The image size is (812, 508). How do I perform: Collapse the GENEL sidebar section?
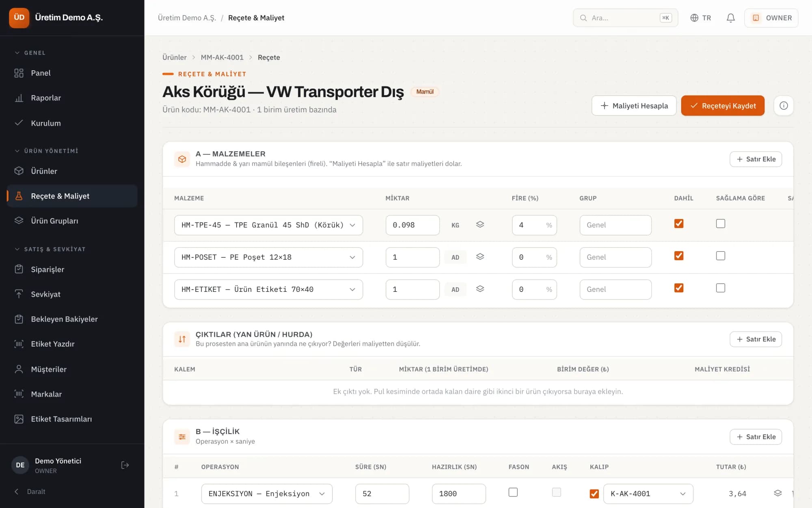pos(30,53)
